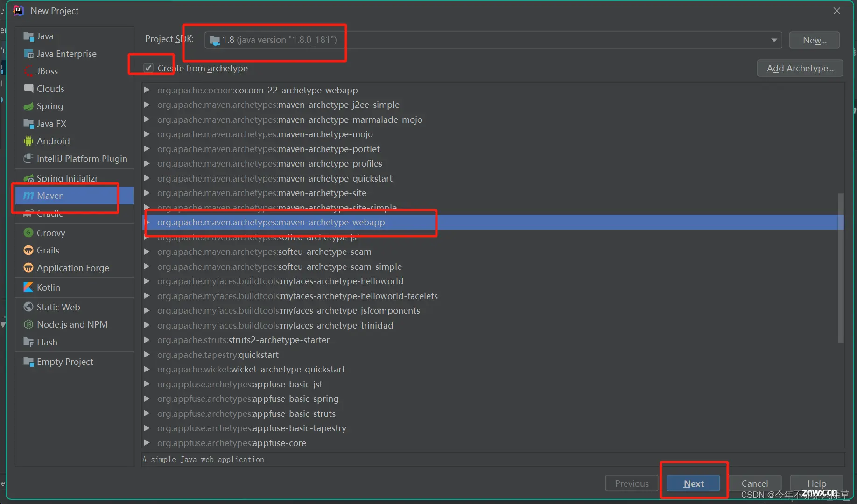Click the Flash project icon
This screenshot has height=504, width=857.
pyautogui.click(x=28, y=342)
